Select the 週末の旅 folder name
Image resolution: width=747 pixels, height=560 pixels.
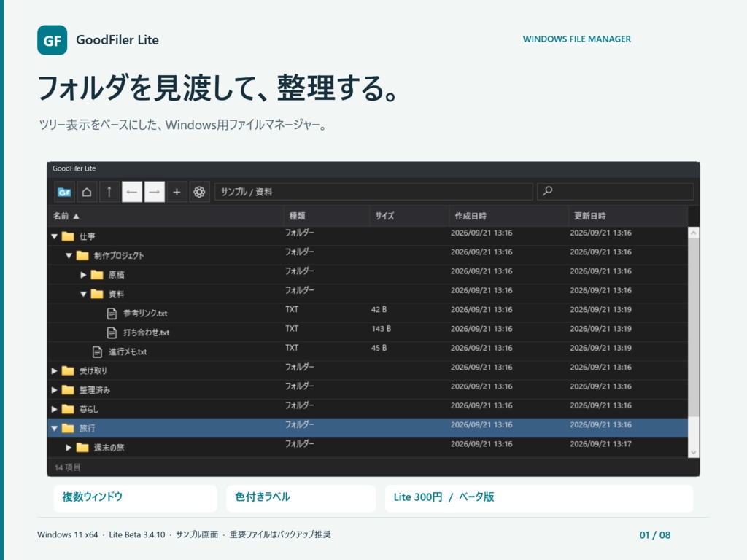click(x=109, y=448)
